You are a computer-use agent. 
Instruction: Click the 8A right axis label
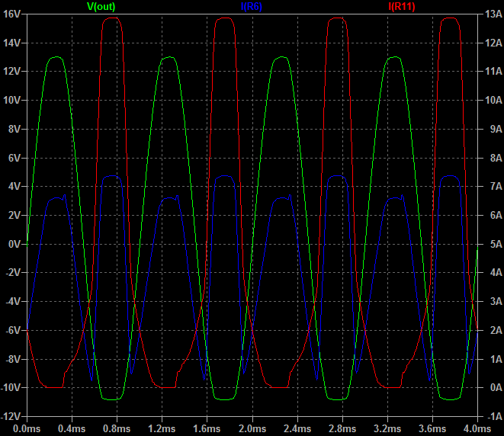tap(496, 158)
